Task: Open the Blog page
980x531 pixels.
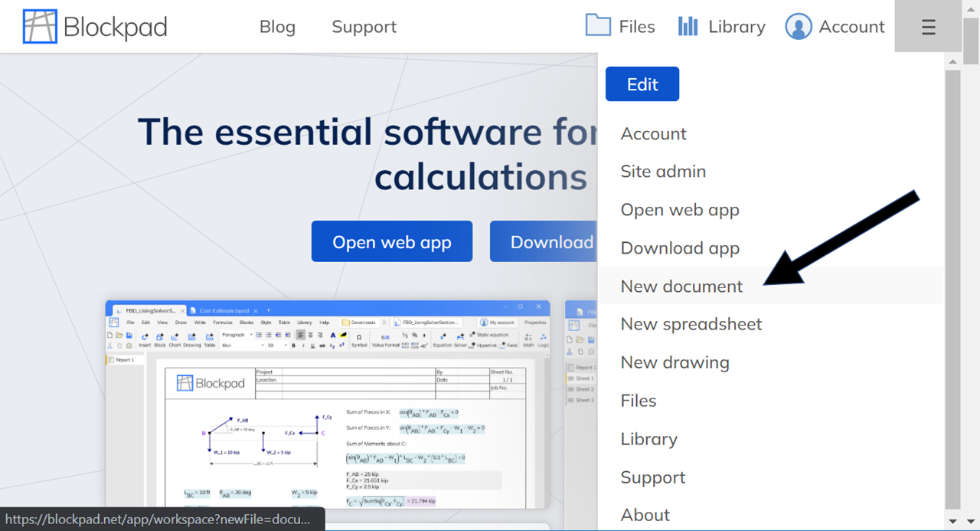Action: [277, 27]
